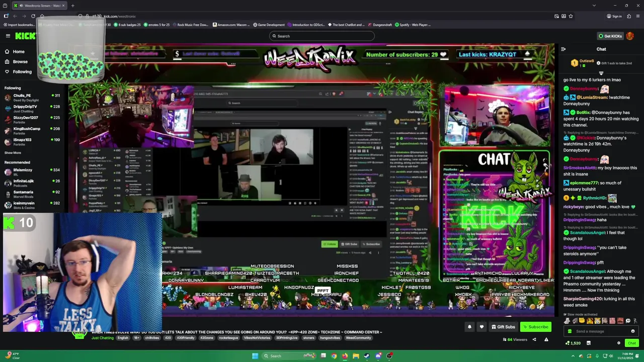Open the browser application menu
644x362 pixels.
[x=637, y=16]
